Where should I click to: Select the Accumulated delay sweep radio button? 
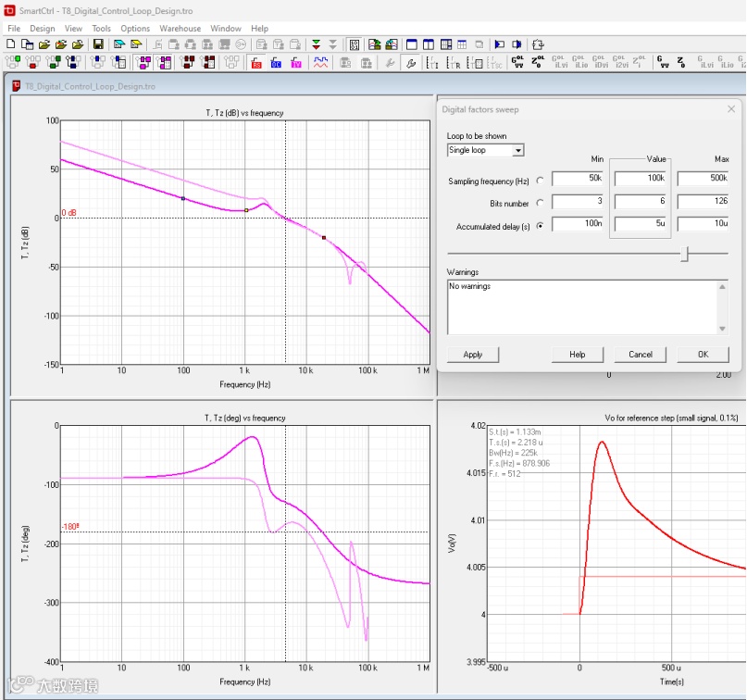point(541,225)
